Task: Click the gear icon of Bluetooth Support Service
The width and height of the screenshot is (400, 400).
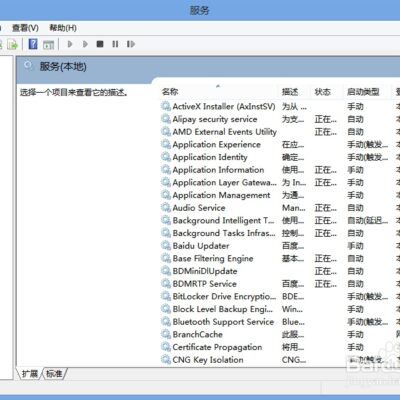Action: [x=166, y=322]
